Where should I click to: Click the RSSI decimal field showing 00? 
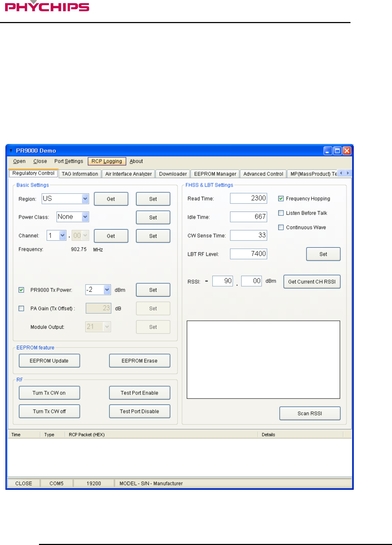pos(252,281)
